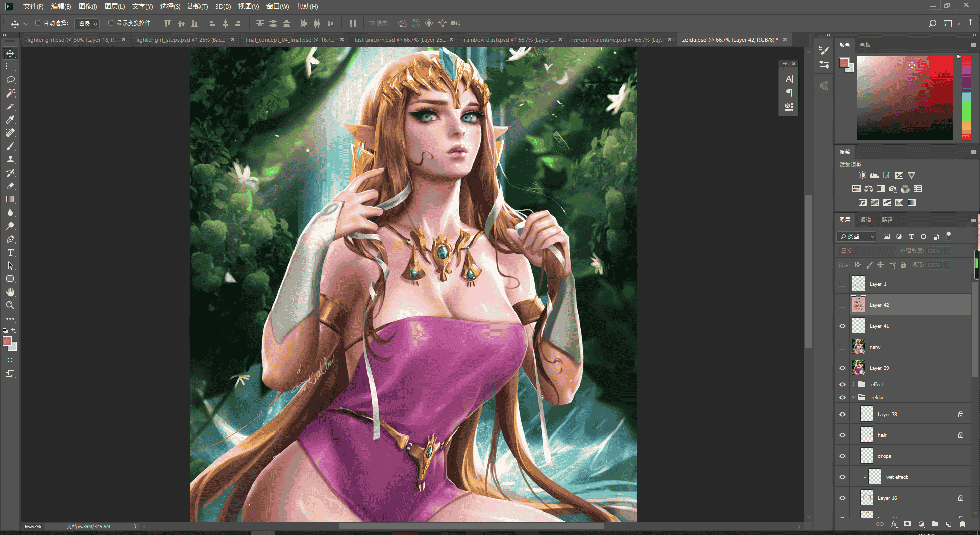The width and height of the screenshot is (980, 535).
Task: Enable the 显示变换控件 checkbox
Action: click(110, 23)
